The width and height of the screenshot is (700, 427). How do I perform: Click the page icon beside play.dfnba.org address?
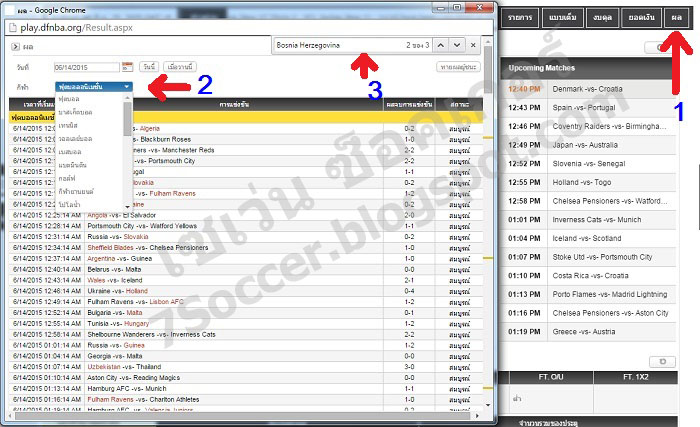coord(13,28)
